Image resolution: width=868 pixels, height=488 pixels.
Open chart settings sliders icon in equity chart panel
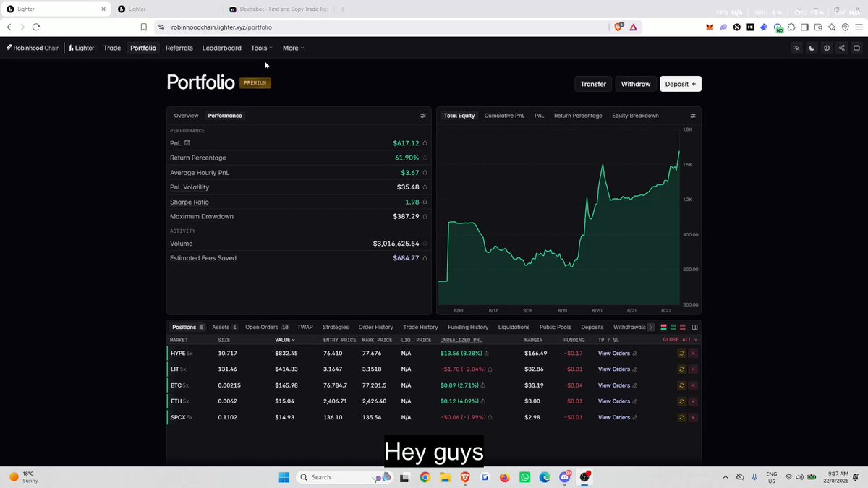coord(693,116)
